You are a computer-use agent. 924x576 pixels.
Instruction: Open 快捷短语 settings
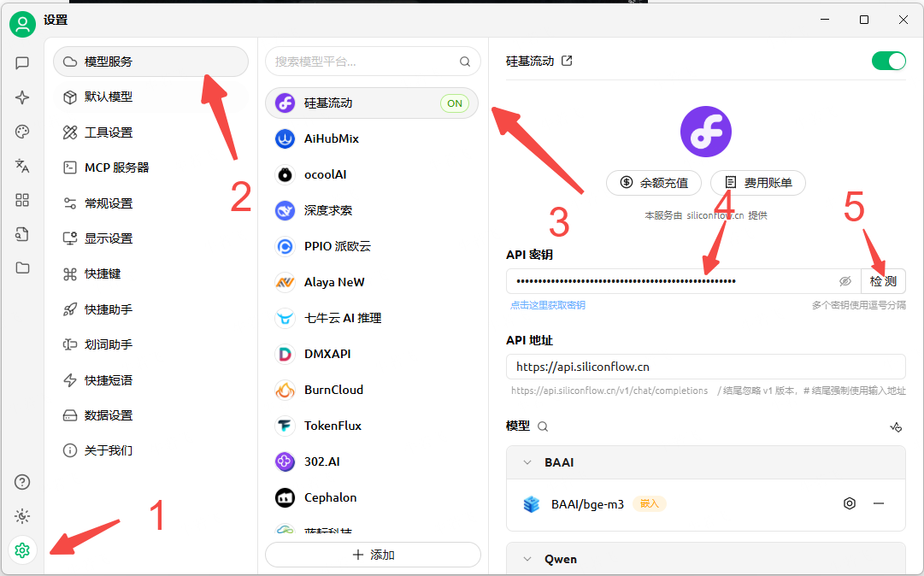pyautogui.click(x=150, y=380)
